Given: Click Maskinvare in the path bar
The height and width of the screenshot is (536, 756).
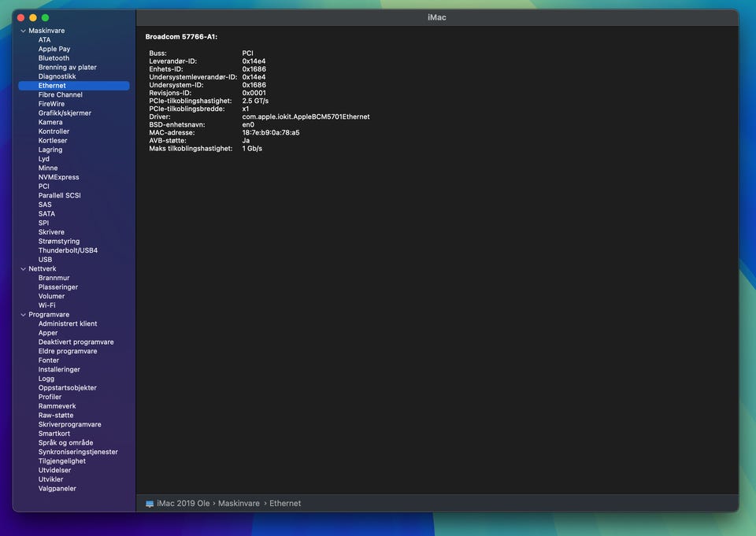Looking at the screenshot, I should 239,504.
